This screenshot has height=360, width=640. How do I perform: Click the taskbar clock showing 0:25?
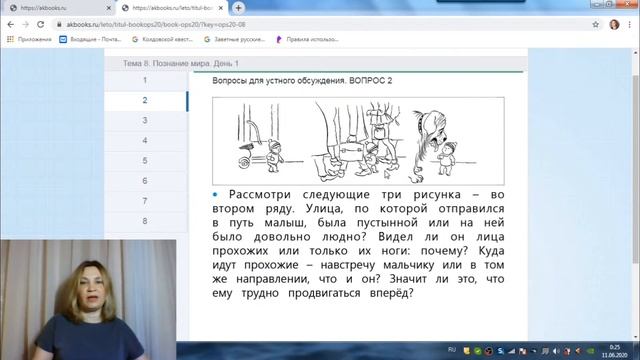(614, 351)
